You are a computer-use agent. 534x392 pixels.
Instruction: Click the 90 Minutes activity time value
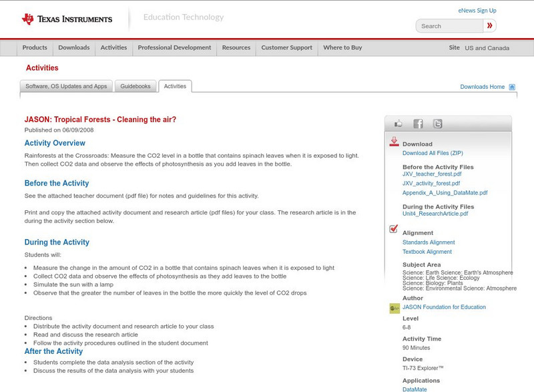pos(416,348)
